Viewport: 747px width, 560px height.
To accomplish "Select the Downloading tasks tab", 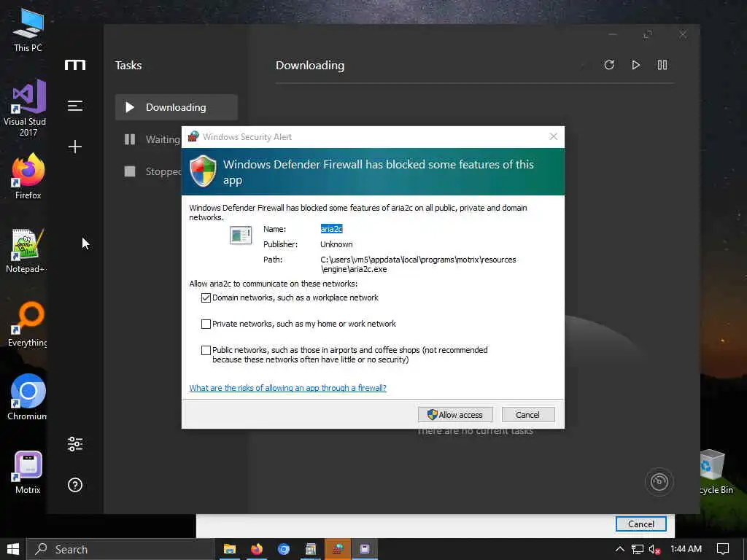I will [x=177, y=107].
